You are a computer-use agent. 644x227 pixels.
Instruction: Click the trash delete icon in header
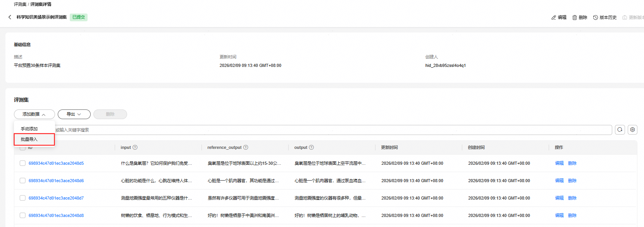pyautogui.click(x=575, y=17)
